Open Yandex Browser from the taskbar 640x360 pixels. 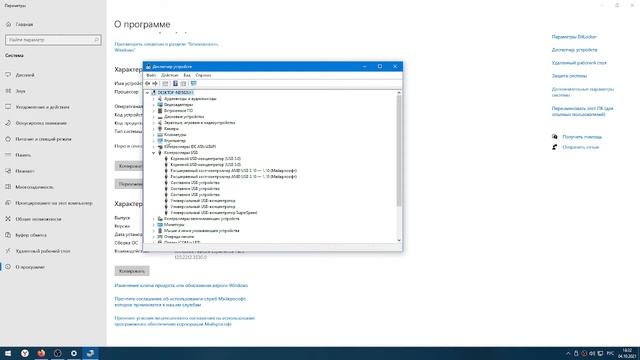25,353
